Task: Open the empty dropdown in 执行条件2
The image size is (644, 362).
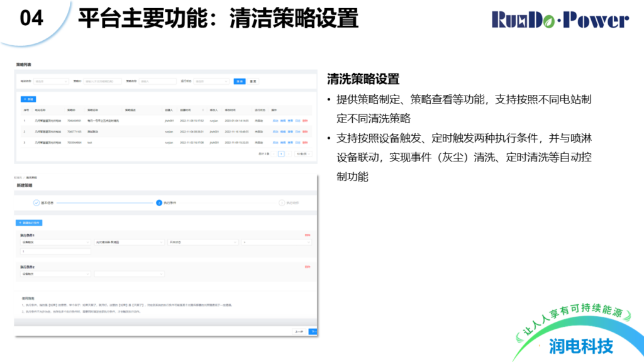Action: tap(129, 274)
